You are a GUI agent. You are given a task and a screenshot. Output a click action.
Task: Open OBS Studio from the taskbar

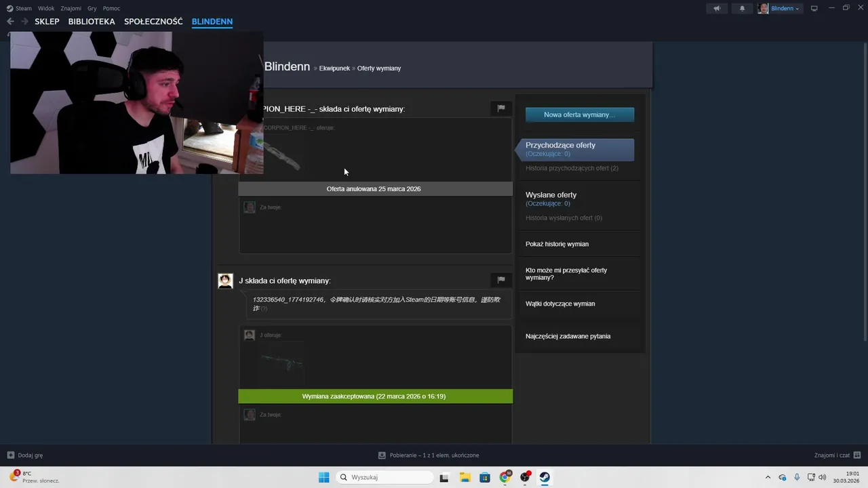(525, 477)
